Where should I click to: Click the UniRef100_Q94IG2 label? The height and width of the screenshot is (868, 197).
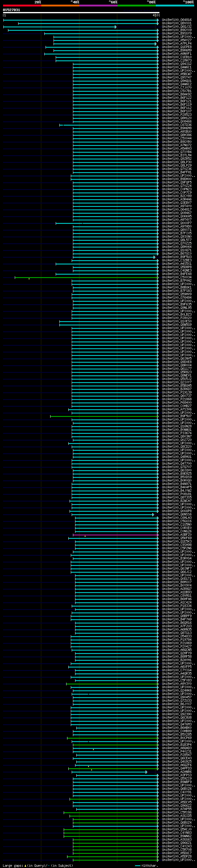(x=176, y=64)
